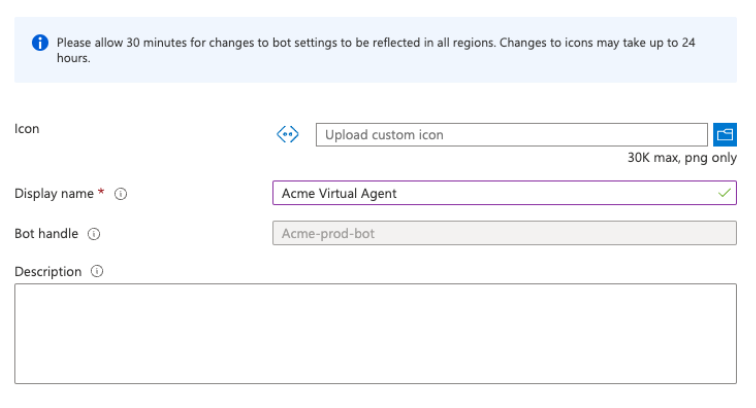Click the Bot handle label
The width and height of the screenshot is (756, 408).
pos(46,233)
